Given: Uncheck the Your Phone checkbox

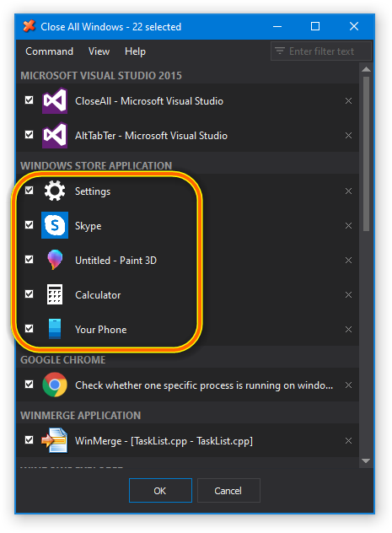Looking at the screenshot, I should point(30,328).
